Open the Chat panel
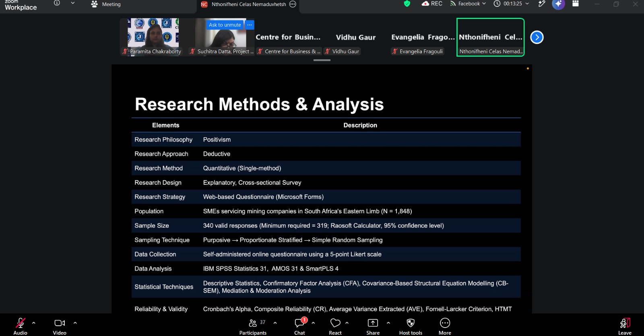The height and width of the screenshot is (336, 644). click(300, 326)
